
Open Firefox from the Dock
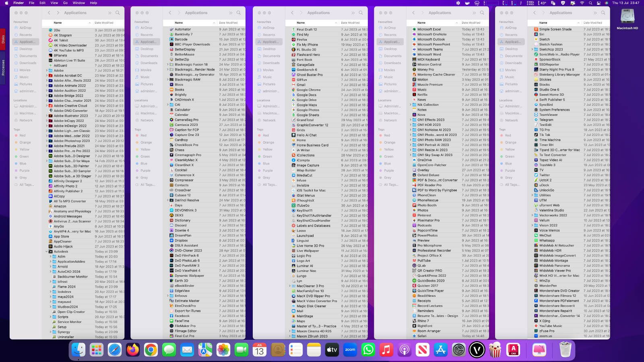[132, 350]
